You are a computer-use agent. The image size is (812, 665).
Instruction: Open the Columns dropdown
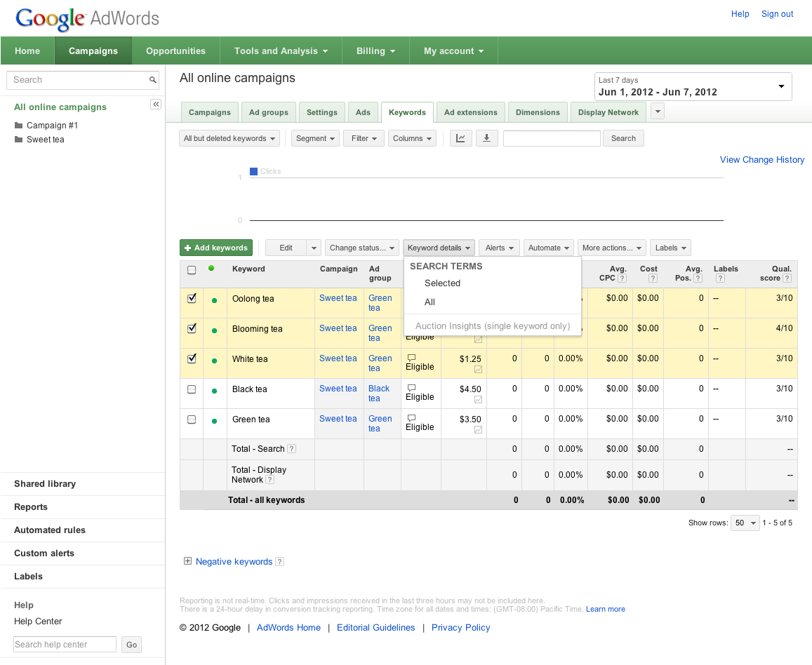[412, 138]
